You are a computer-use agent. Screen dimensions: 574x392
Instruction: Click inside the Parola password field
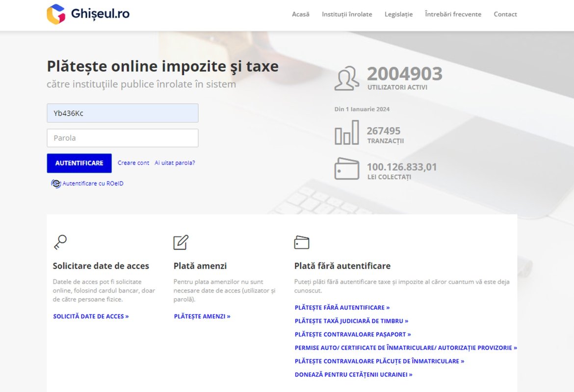[122, 138]
